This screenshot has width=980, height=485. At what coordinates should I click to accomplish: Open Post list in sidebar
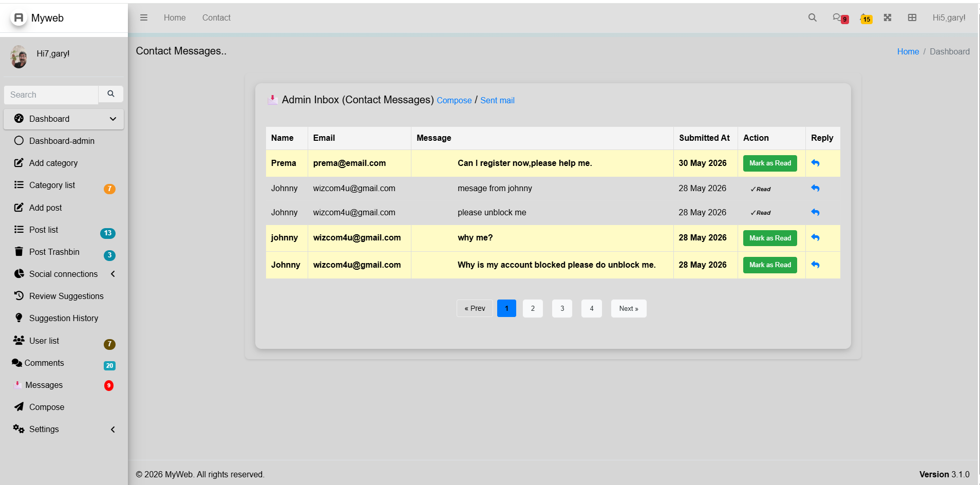[64, 230]
